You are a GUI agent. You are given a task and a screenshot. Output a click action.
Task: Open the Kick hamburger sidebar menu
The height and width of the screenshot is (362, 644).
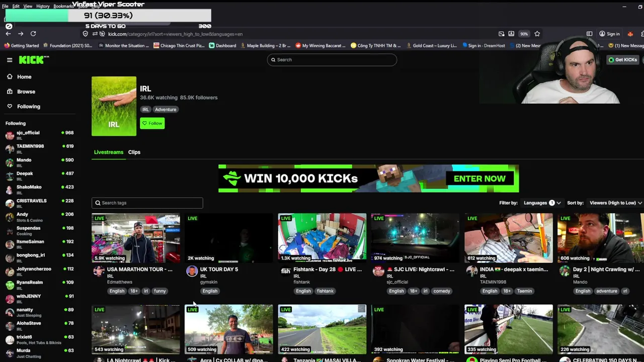(x=10, y=60)
